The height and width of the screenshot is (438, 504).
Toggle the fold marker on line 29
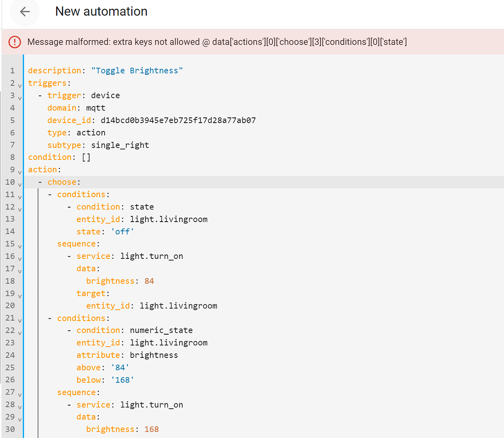19,419
